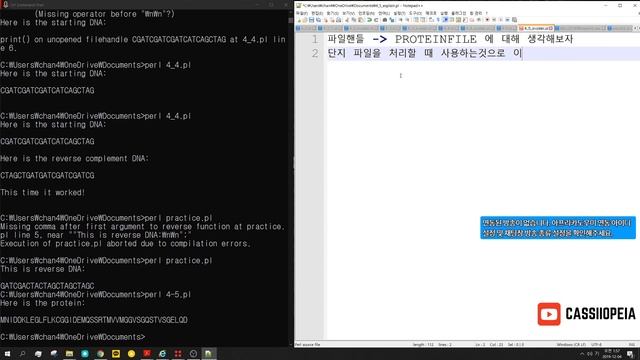Open File Explorer from the taskbar

coord(69,353)
